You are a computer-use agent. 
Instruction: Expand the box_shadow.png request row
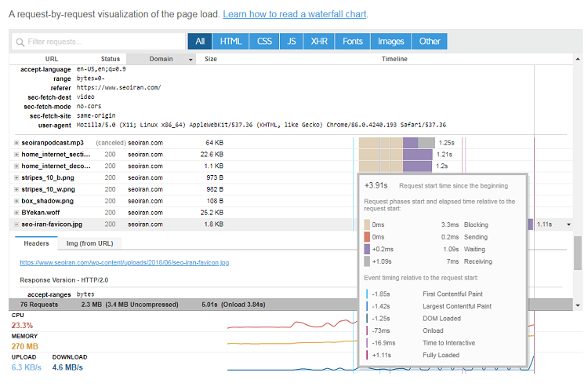click(16, 201)
